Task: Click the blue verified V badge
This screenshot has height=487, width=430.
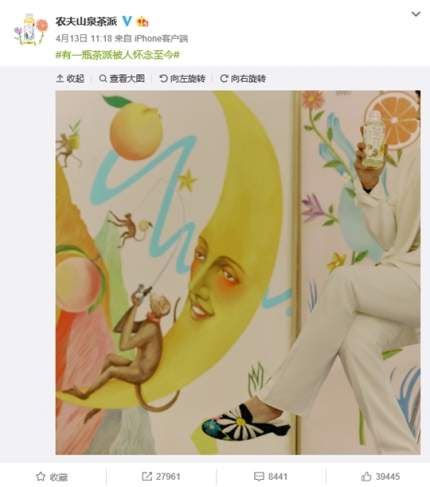Action: pyautogui.click(x=127, y=21)
